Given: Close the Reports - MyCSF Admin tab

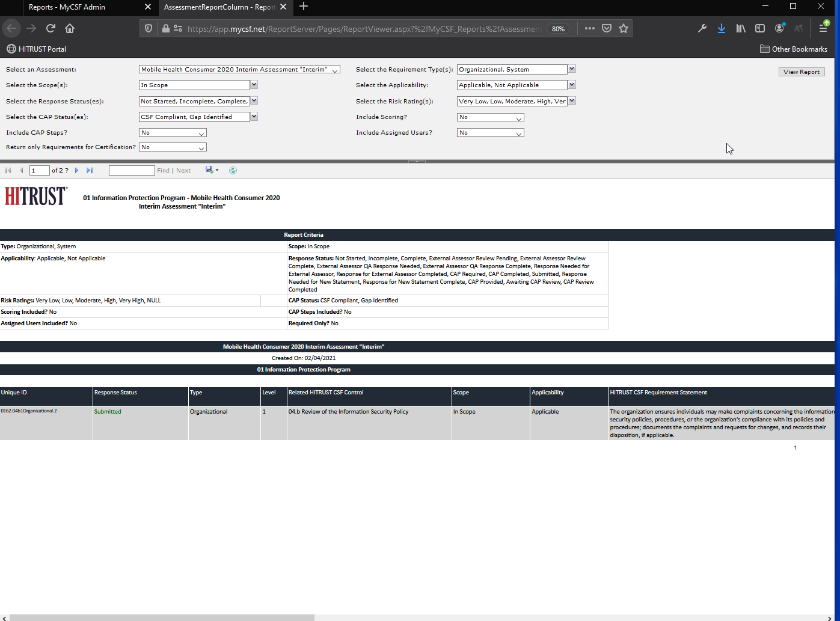Looking at the screenshot, I should [x=148, y=7].
